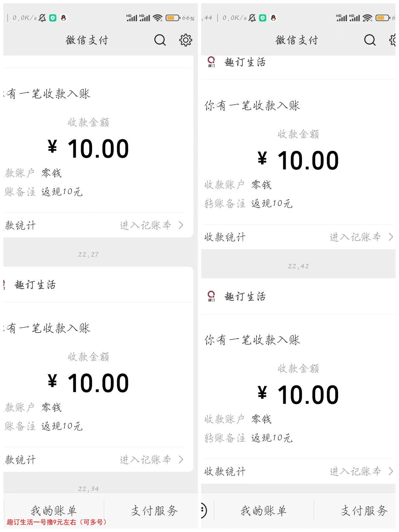Tap the QQ penguin icon in left status bar

pos(64,18)
